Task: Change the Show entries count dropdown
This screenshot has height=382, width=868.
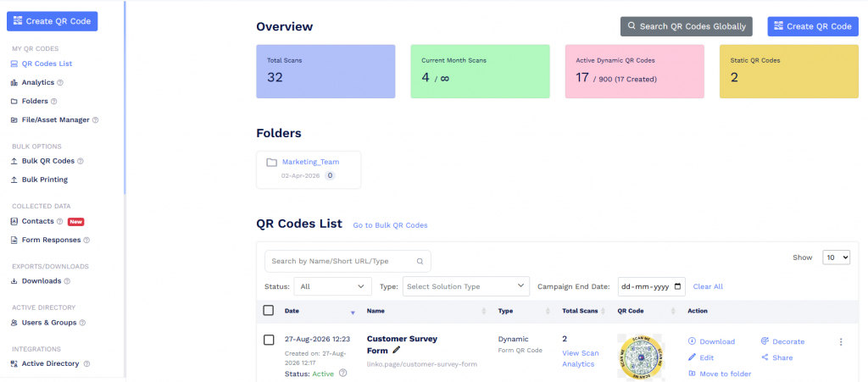Action: click(x=837, y=257)
